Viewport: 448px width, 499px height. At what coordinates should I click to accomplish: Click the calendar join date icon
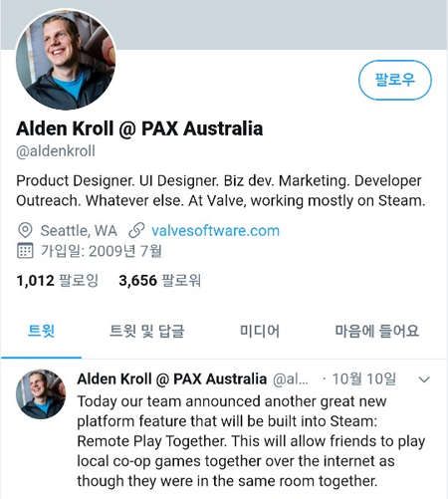point(25,251)
